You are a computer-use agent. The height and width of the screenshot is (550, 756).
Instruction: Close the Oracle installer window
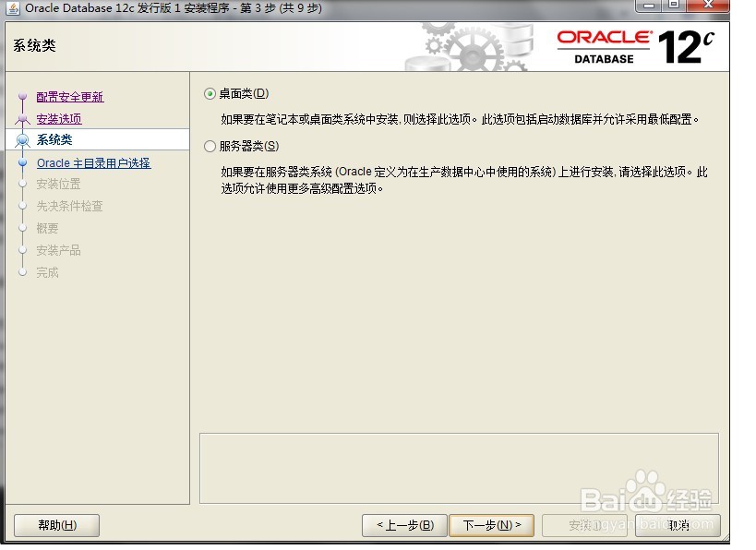tap(708, 6)
